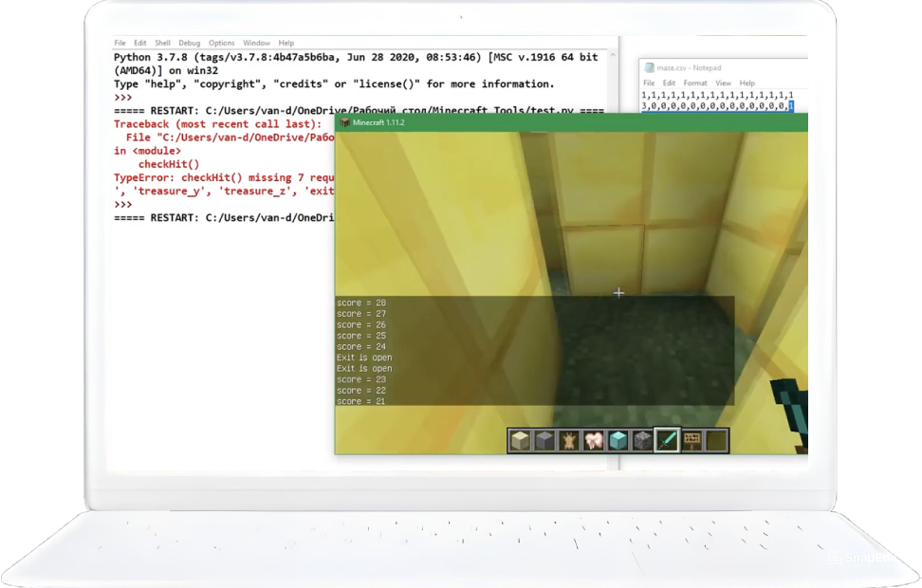Screen dimensions: 922x588
Task: Click the IDLE scrollbar up arrow
Action: click(613, 55)
